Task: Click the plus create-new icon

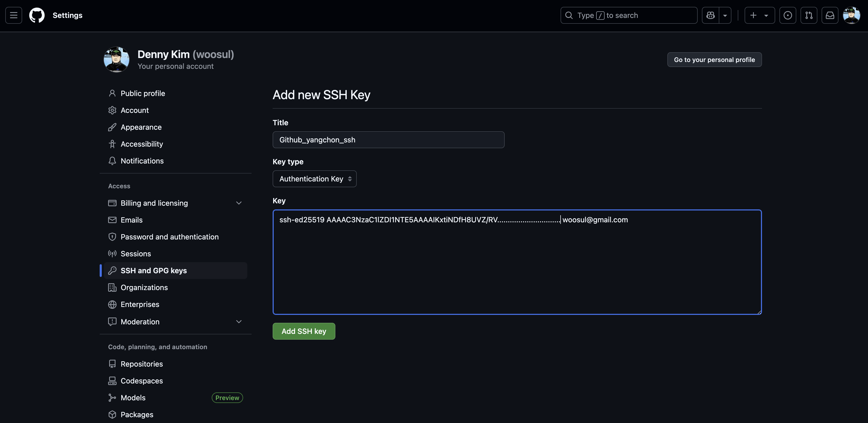Action: [753, 15]
